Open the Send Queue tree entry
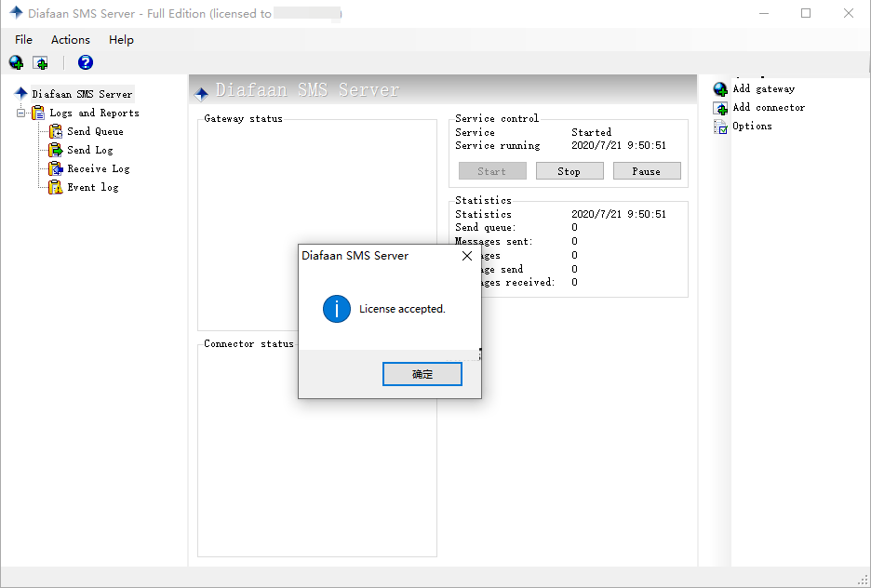Image resolution: width=871 pixels, height=588 pixels. (x=95, y=131)
